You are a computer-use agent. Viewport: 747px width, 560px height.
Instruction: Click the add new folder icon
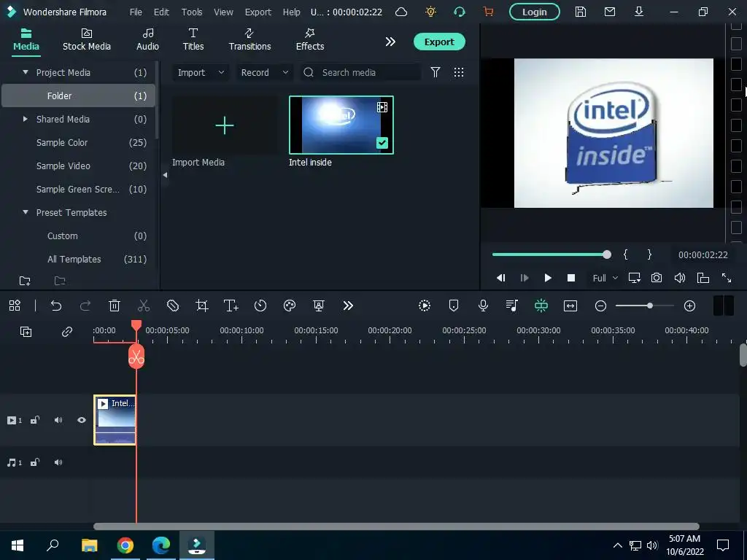tap(25, 281)
